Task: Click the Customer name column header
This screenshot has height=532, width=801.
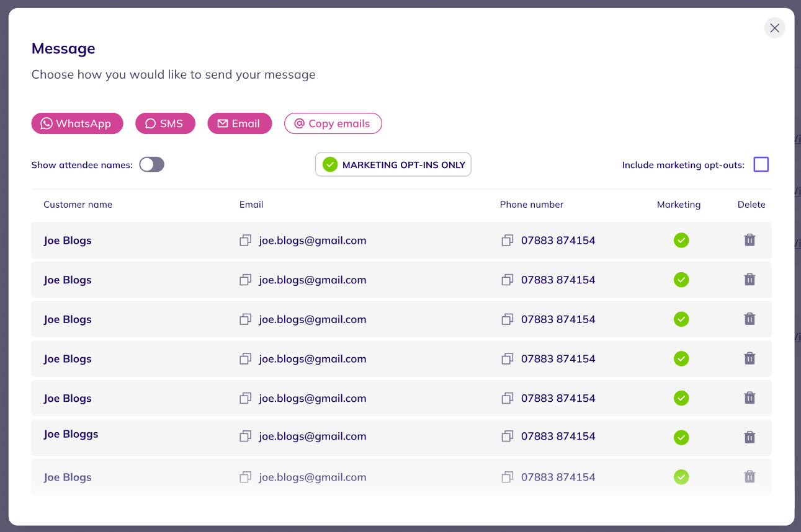Action: pos(78,205)
